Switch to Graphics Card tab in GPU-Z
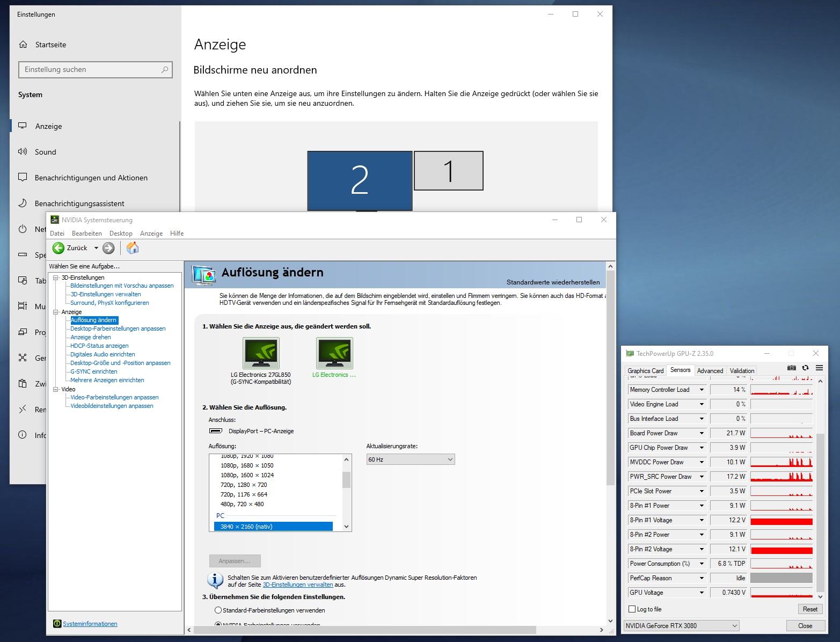This screenshot has height=642, width=840. tap(645, 371)
